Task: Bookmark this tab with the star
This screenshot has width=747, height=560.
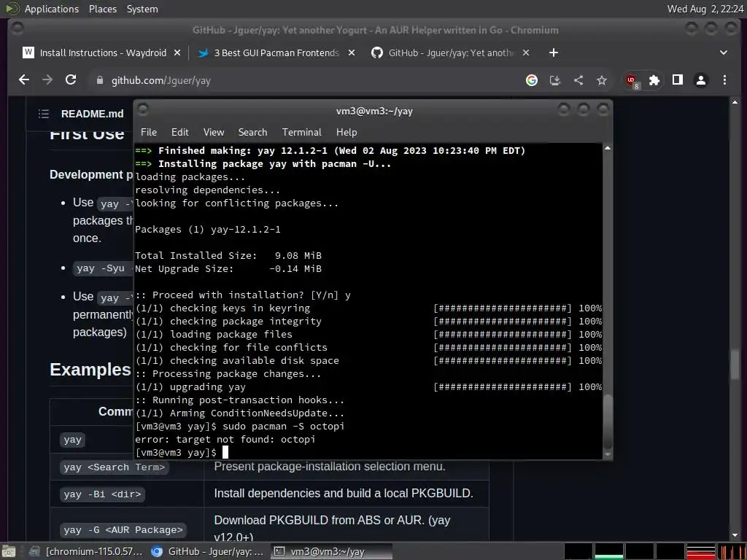Action: [602, 80]
